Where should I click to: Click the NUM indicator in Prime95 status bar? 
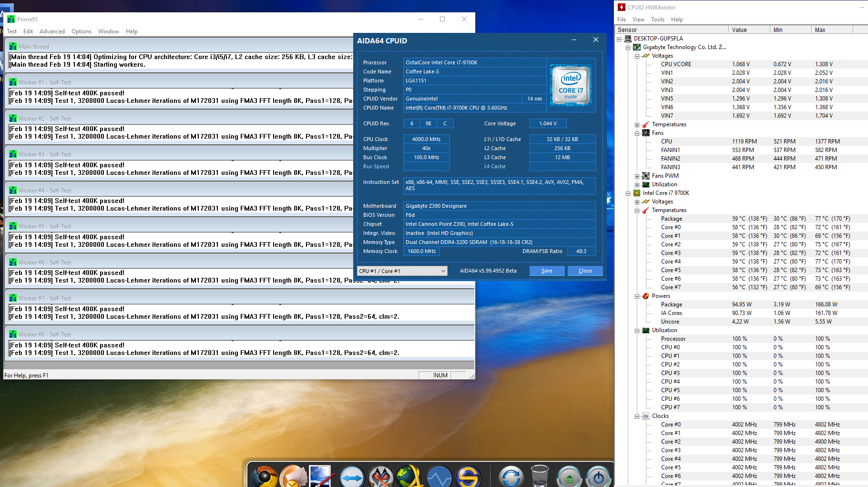click(x=441, y=375)
